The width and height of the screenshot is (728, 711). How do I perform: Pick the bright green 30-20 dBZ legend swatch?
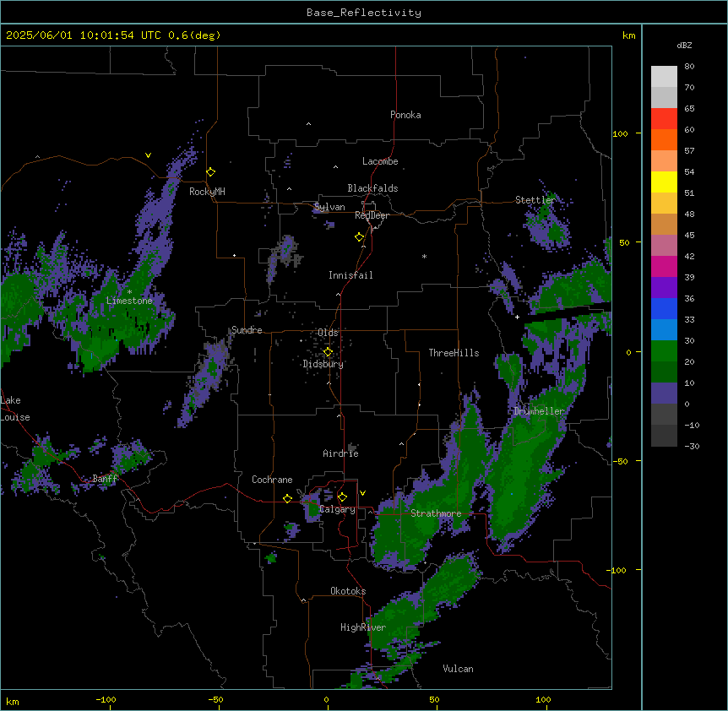tap(664, 351)
